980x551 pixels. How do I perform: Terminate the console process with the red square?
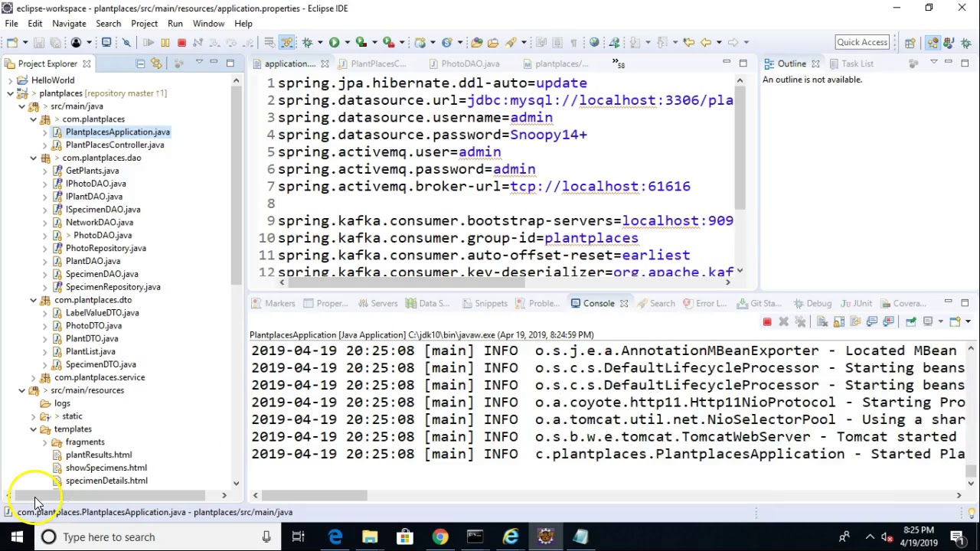(x=767, y=321)
